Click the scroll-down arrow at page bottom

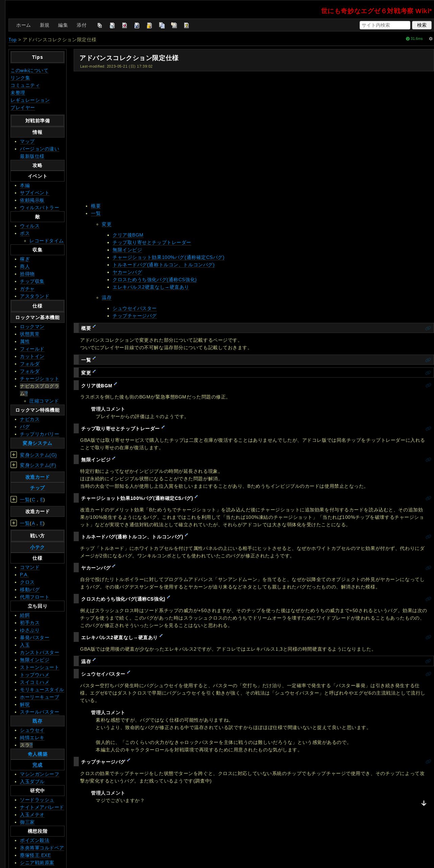pyautogui.click(x=424, y=803)
